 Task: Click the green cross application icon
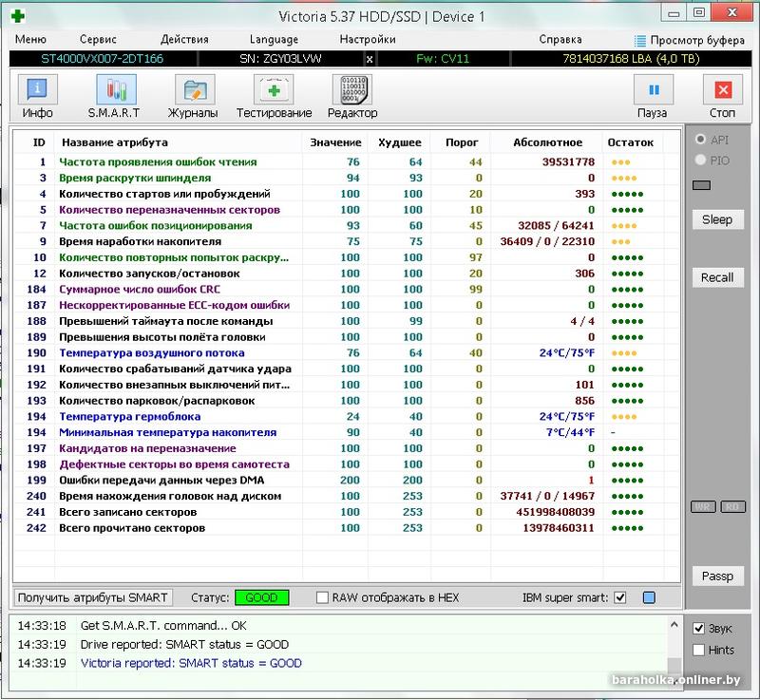click(17, 16)
